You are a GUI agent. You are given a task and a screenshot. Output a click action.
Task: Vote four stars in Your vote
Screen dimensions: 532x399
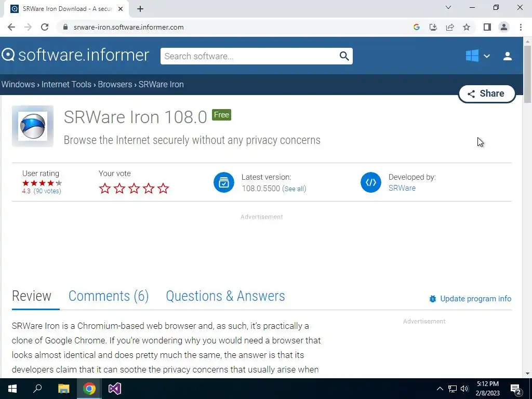point(149,188)
